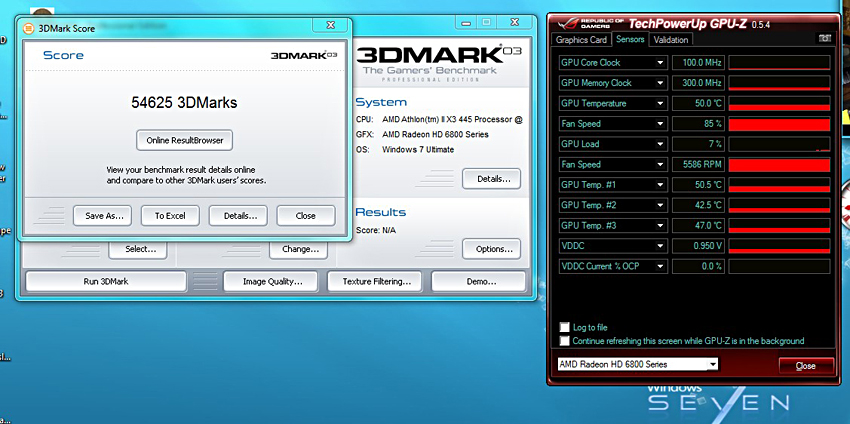The width and height of the screenshot is (850, 424).
Task: Open the AMD Radeon HD 6800 Series selector
Action: point(638,364)
